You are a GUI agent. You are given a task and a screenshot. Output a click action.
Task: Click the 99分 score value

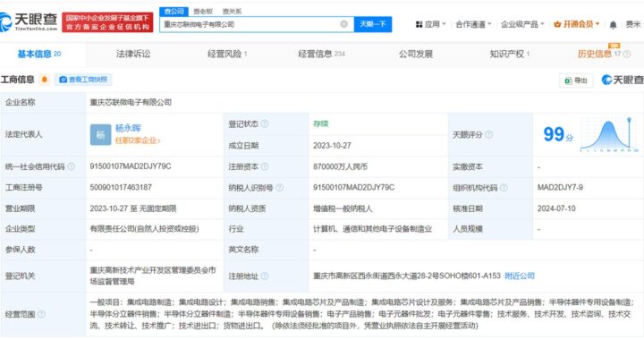click(558, 135)
